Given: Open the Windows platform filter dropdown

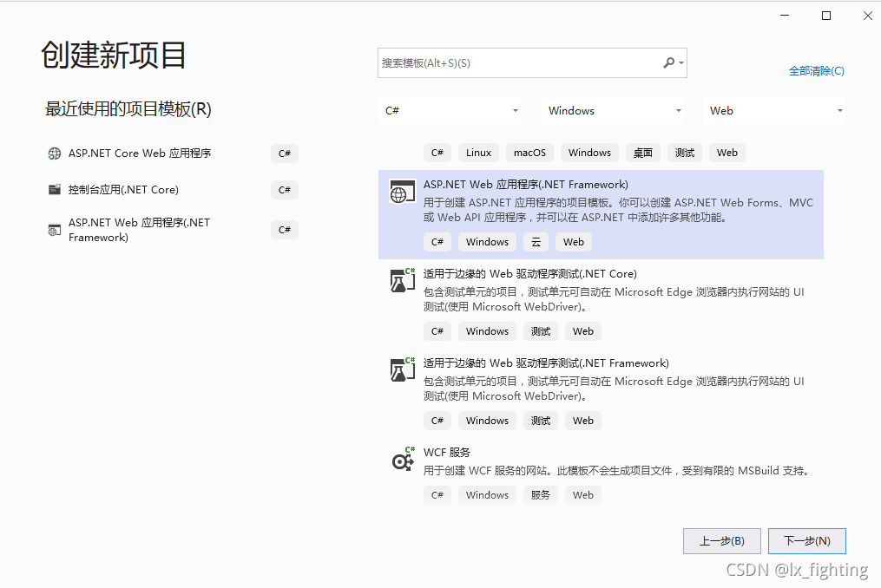Looking at the screenshot, I should 613,111.
